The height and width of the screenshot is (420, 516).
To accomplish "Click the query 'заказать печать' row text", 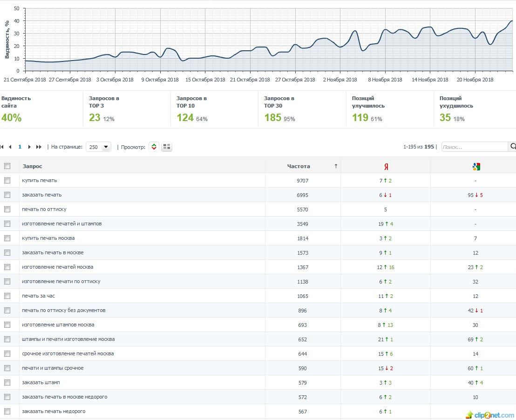I will pyautogui.click(x=42, y=195).
